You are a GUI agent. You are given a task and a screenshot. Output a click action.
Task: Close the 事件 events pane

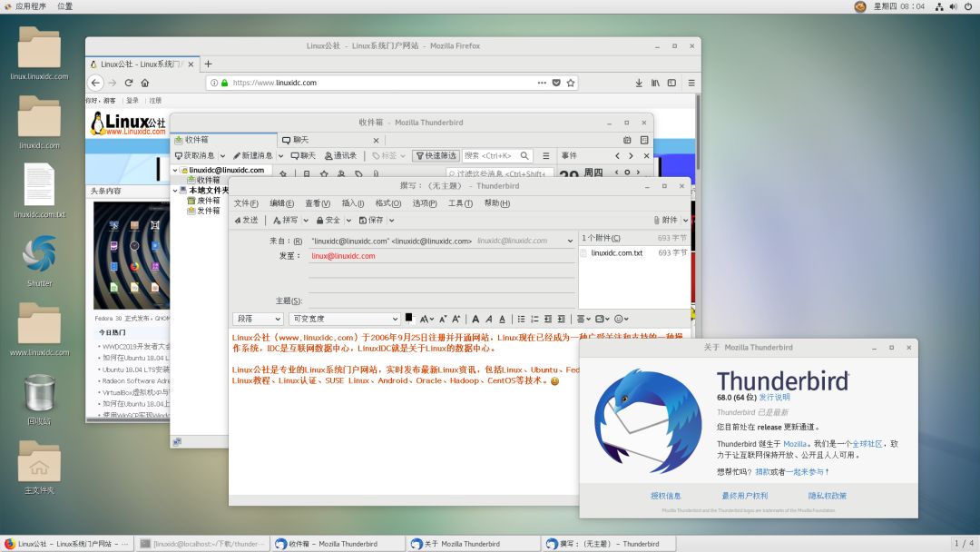646,155
